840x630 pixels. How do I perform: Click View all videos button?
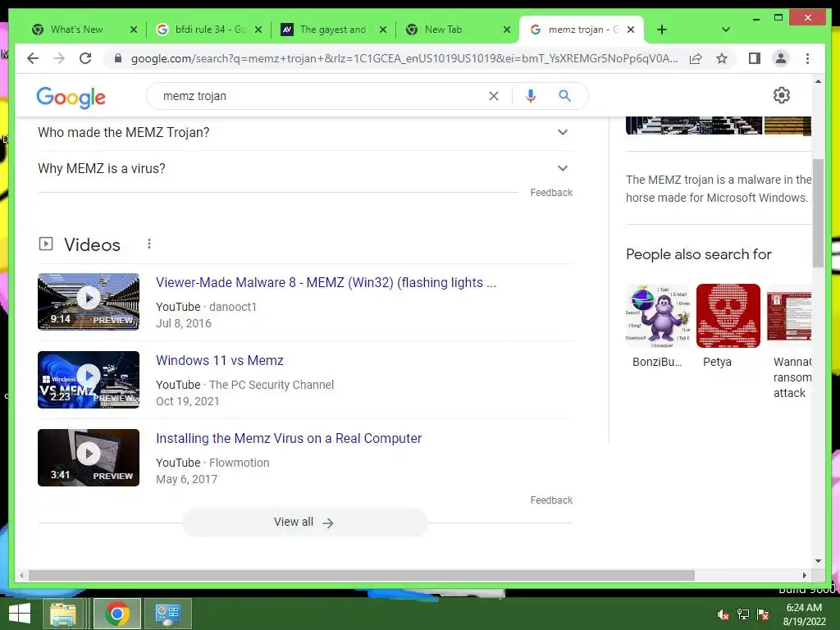coord(305,523)
